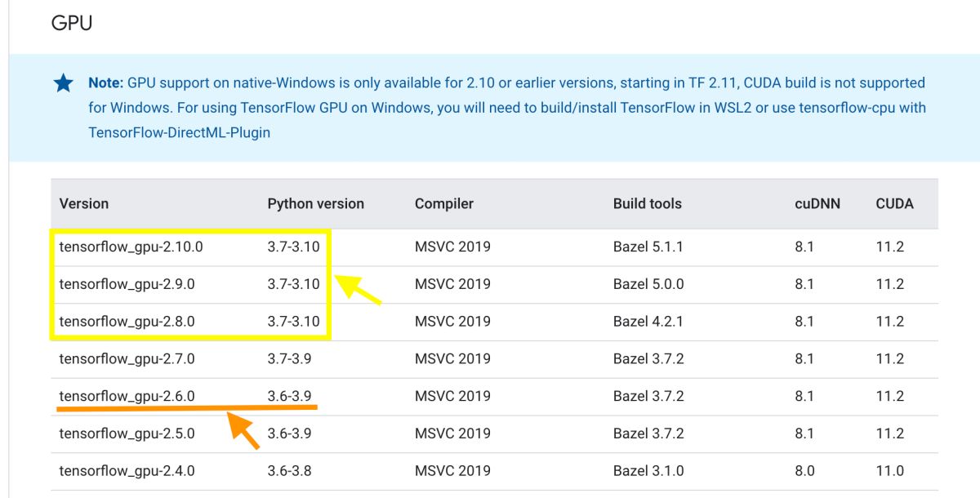Click MSVC 2019 in tensorflow_gpu-2.5.0 row
Image resolution: width=980 pixels, height=498 pixels.
[452, 434]
